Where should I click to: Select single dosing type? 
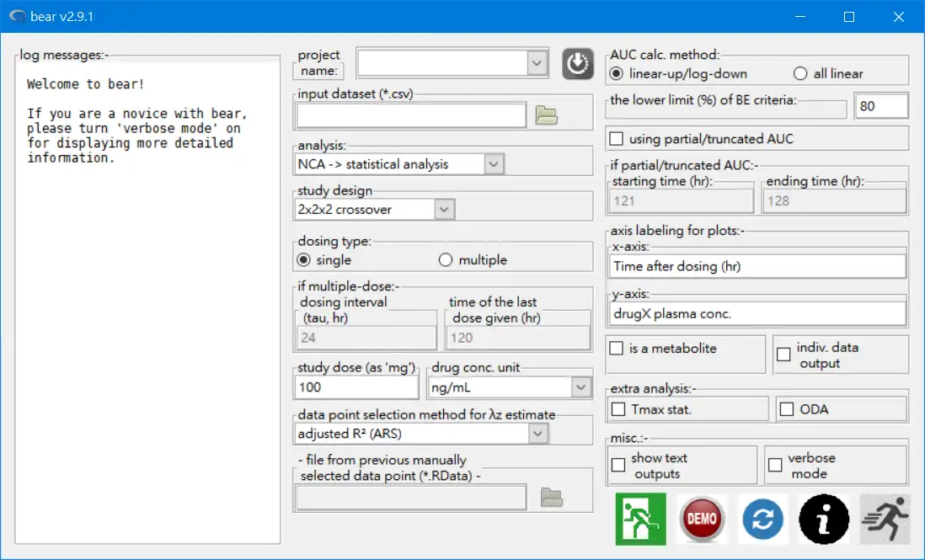click(x=303, y=260)
